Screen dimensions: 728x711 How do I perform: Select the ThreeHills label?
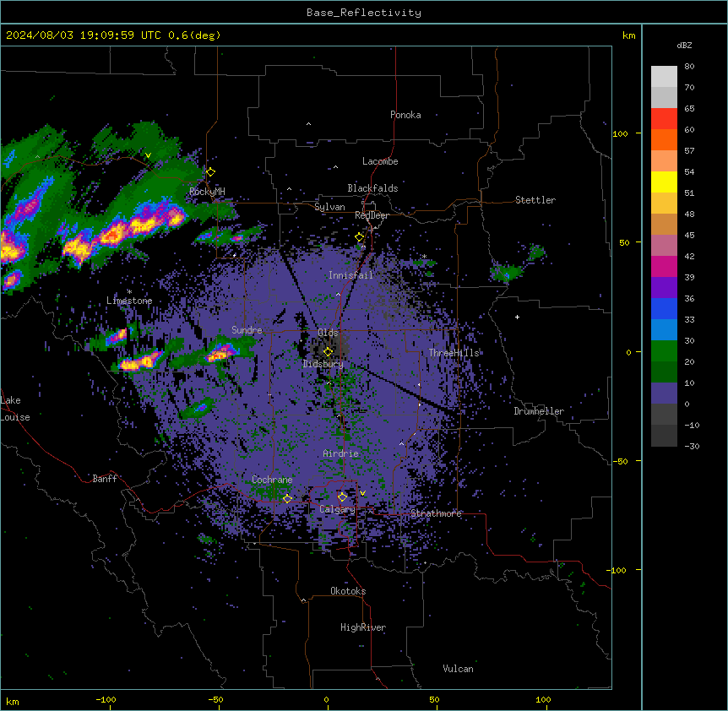454,353
